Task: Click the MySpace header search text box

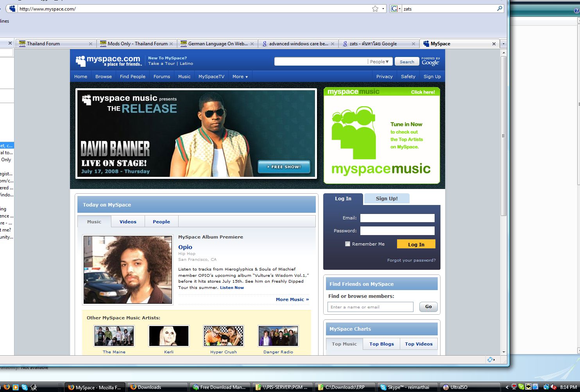Action: coord(321,62)
